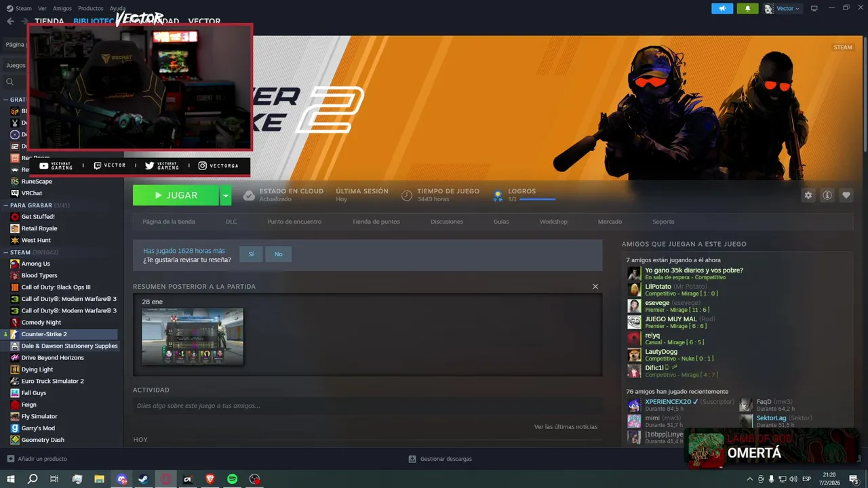Select Garry's Mod in the library

pos(38,428)
